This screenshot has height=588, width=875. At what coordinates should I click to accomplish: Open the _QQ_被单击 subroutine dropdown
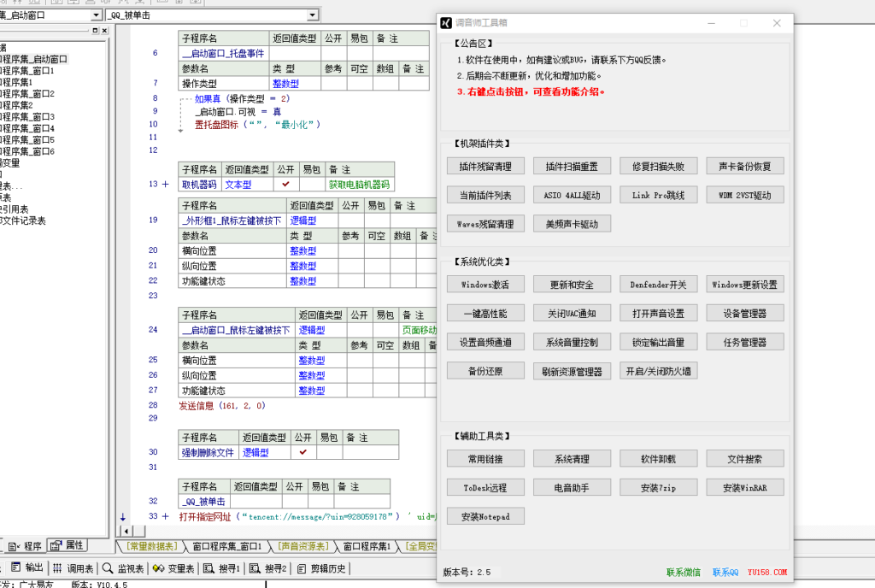tap(314, 15)
